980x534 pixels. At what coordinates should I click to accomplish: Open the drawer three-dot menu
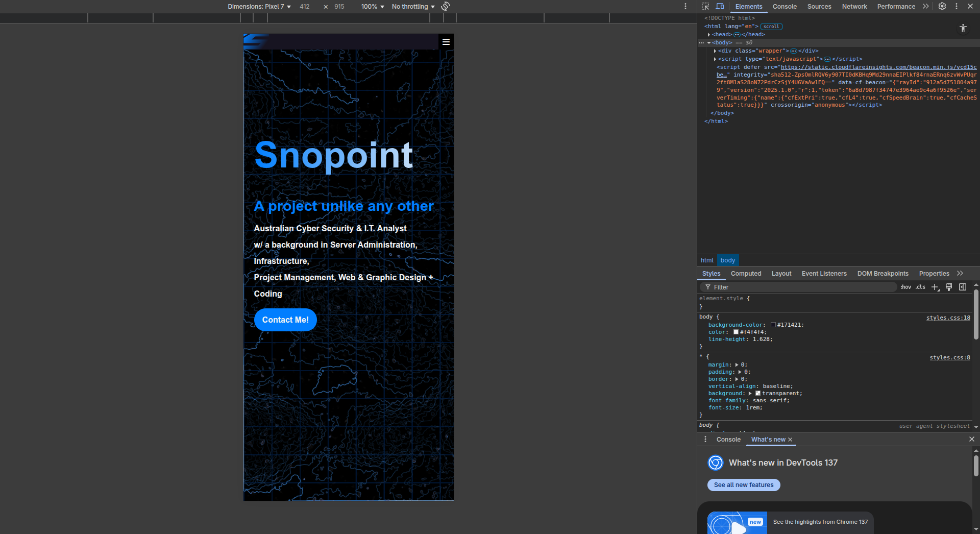(x=705, y=440)
